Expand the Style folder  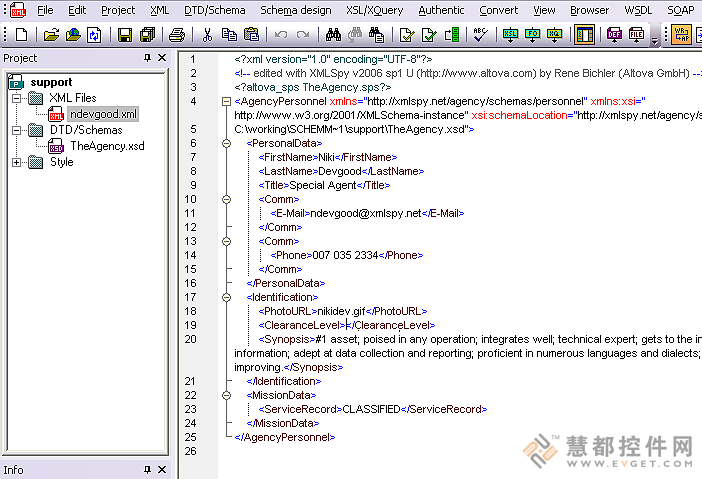16,163
